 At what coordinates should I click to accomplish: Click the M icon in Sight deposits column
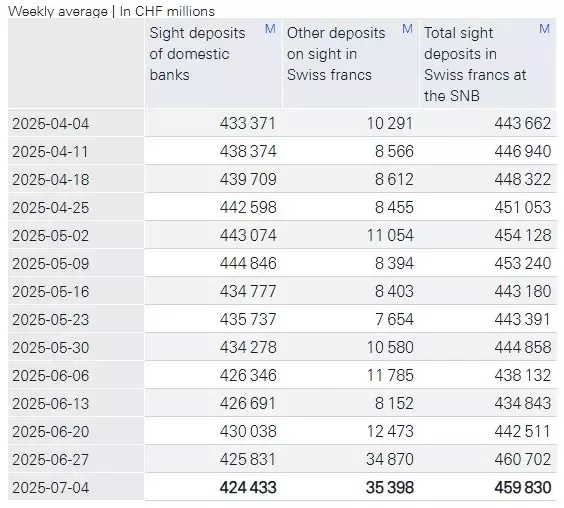point(270,29)
